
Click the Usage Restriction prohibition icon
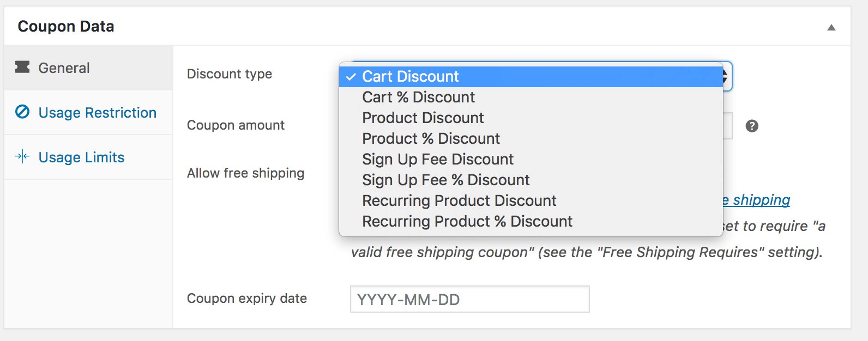coord(22,112)
